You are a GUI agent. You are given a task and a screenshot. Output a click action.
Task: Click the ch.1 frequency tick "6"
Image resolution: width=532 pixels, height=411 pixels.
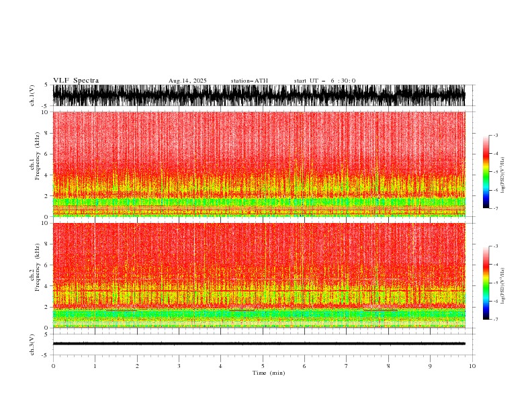point(46,154)
